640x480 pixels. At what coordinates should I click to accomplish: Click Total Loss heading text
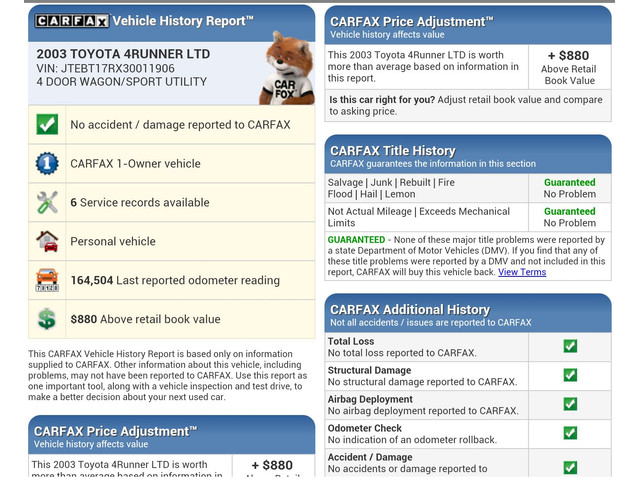pos(351,341)
